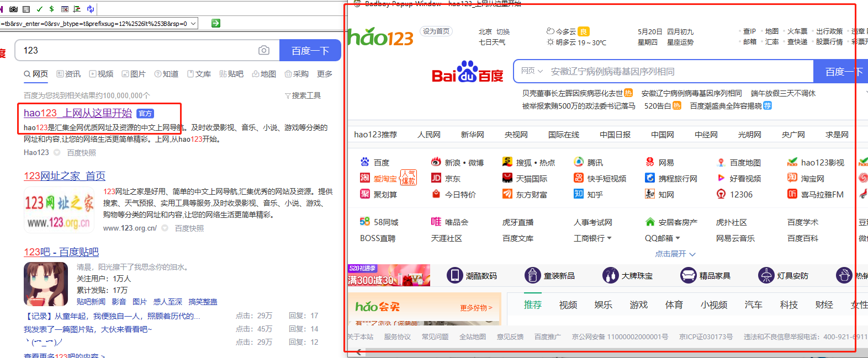
Task: Open 百度快照 for the Hao123 result
Action: coord(81,153)
